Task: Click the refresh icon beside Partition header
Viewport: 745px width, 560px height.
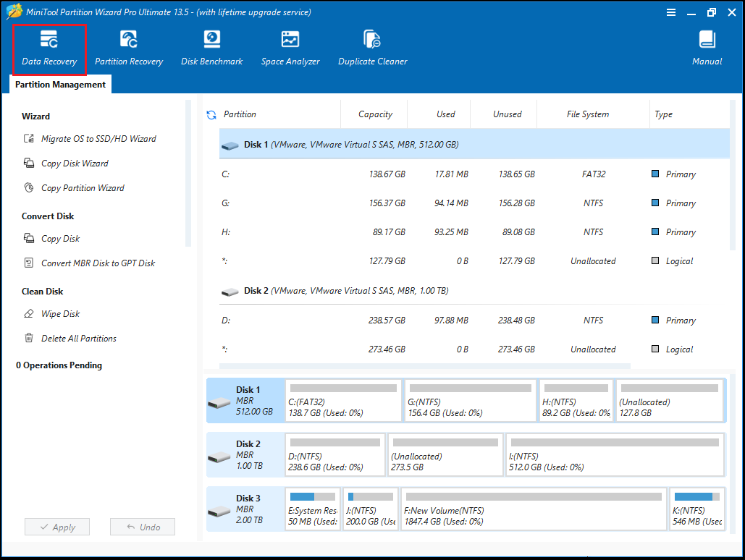Action: pos(211,114)
